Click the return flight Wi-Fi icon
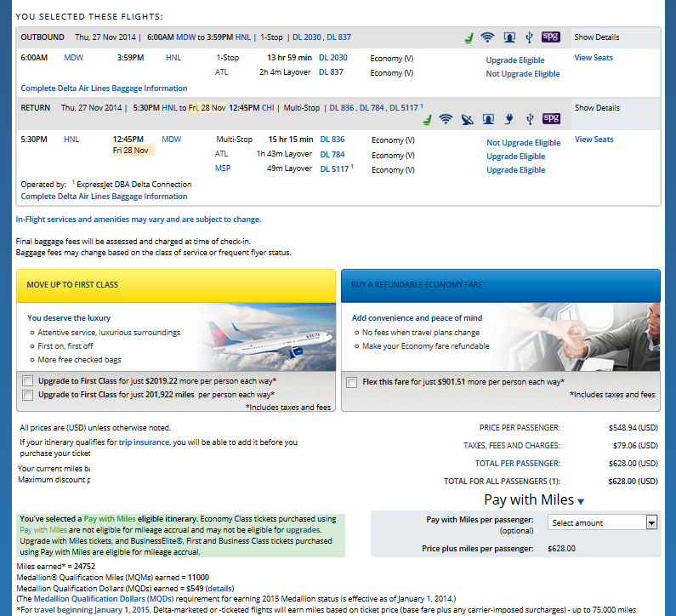The height and width of the screenshot is (616, 676). tap(446, 119)
